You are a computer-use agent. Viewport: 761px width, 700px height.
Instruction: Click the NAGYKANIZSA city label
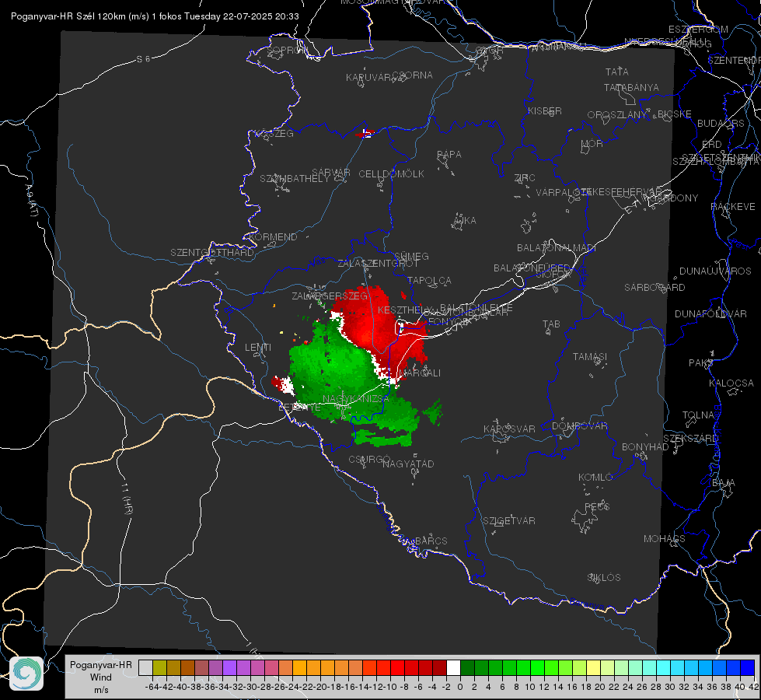tap(356, 399)
